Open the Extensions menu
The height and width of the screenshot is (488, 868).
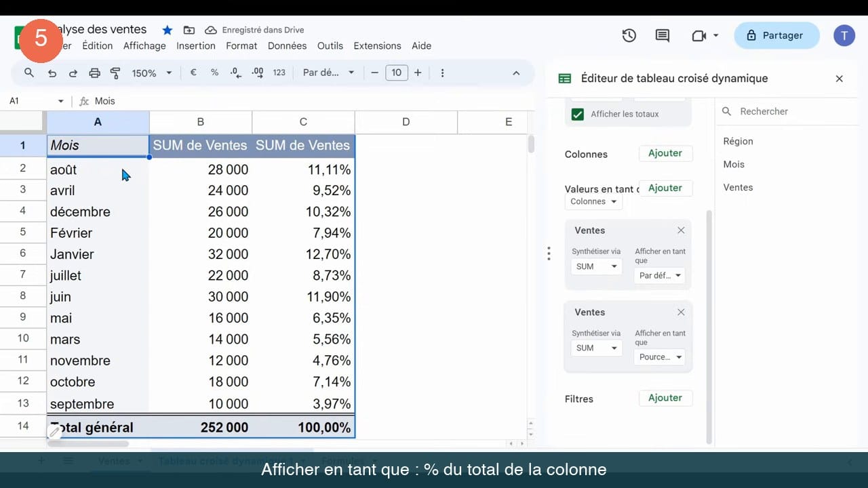click(x=377, y=45)
